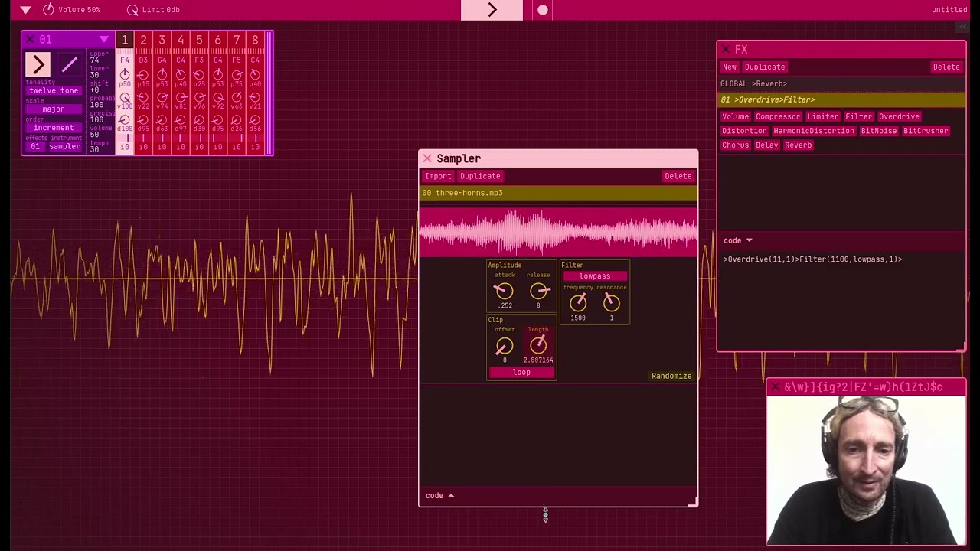Activate the global record dot

(x=543, y=10)
